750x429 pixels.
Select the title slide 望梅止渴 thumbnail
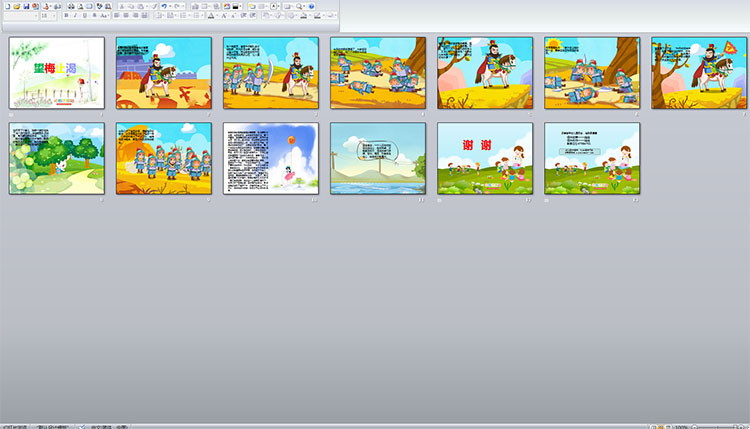pyautogui.click(x=57, y=73)
